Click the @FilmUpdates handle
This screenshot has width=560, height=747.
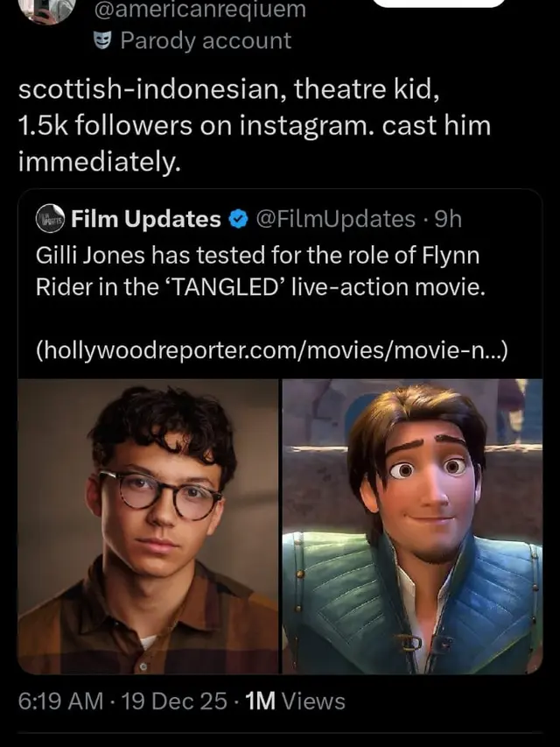[x=336, y=219]
